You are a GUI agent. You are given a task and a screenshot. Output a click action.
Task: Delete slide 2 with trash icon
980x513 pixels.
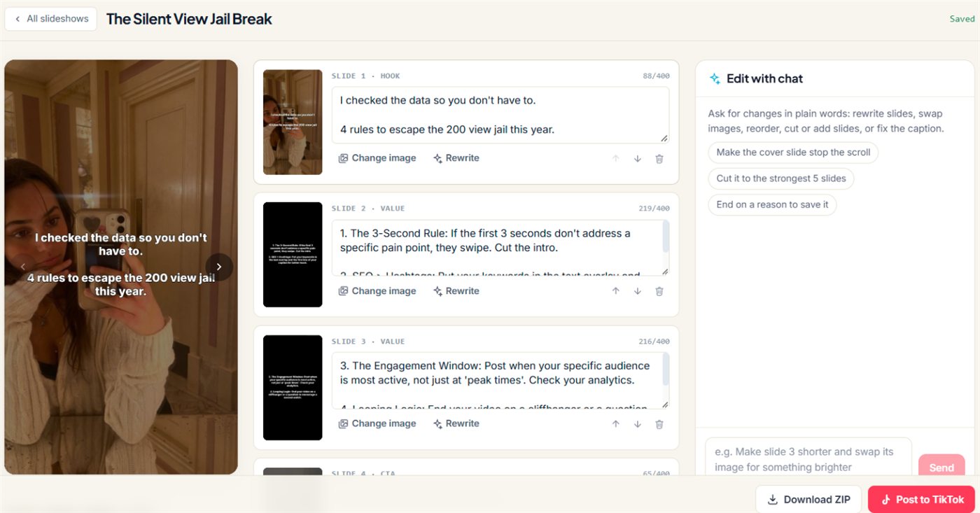tap(659, 291)
